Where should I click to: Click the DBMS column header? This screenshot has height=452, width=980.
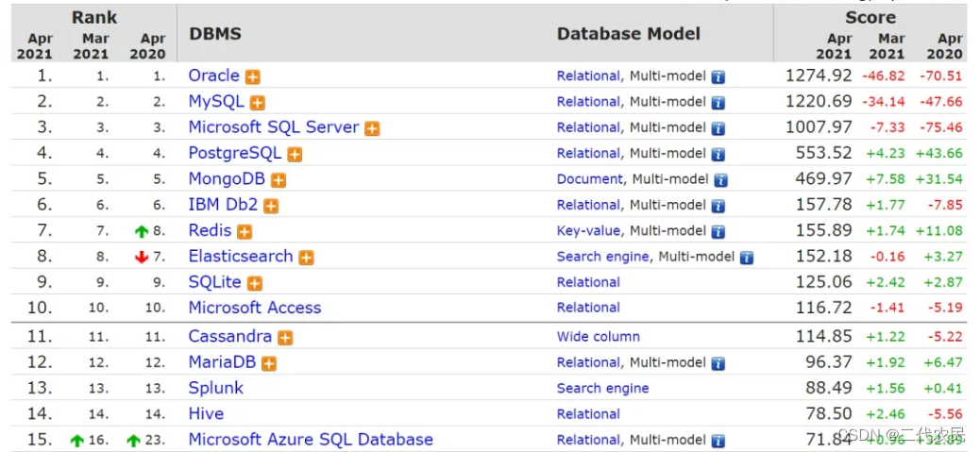215,34
